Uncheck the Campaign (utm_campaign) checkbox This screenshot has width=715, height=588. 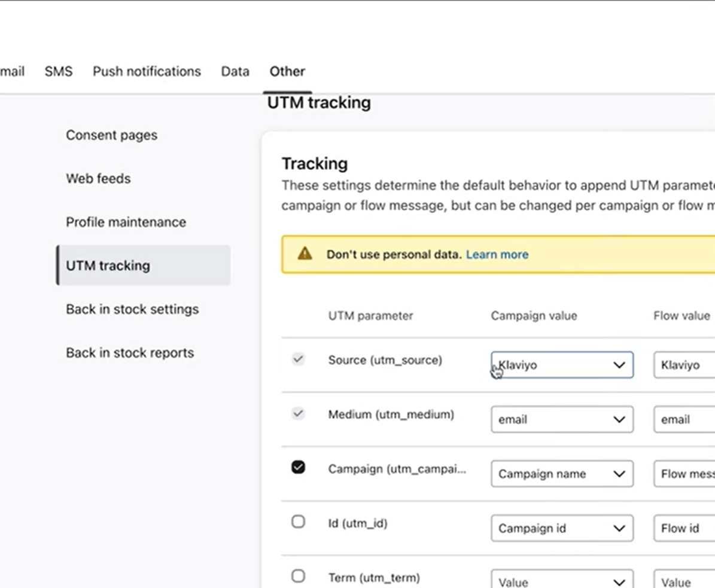298,467
